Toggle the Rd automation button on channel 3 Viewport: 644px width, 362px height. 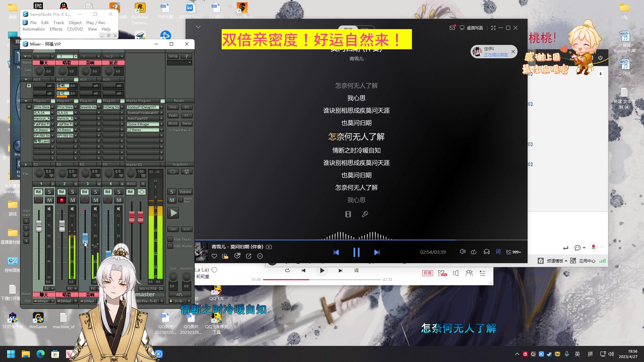84,192
